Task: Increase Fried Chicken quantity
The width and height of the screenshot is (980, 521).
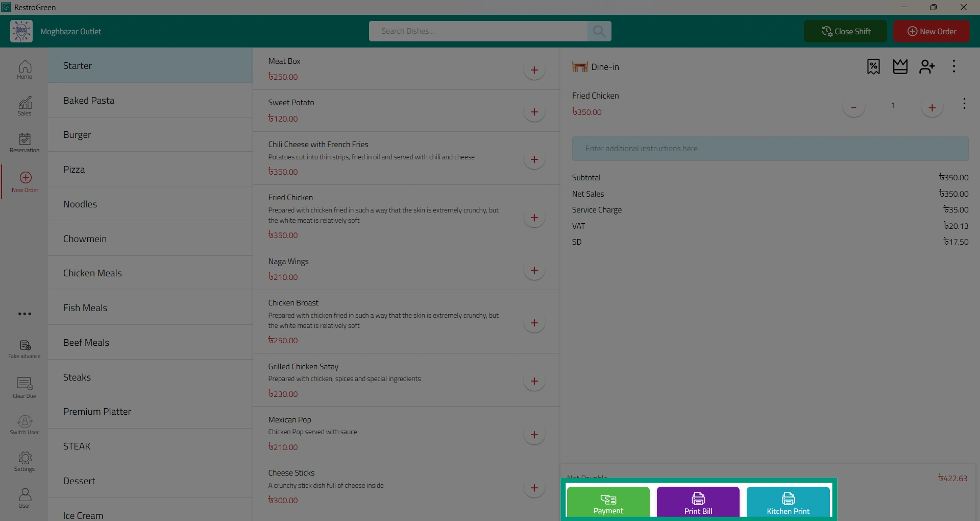Action: [932, 107]
